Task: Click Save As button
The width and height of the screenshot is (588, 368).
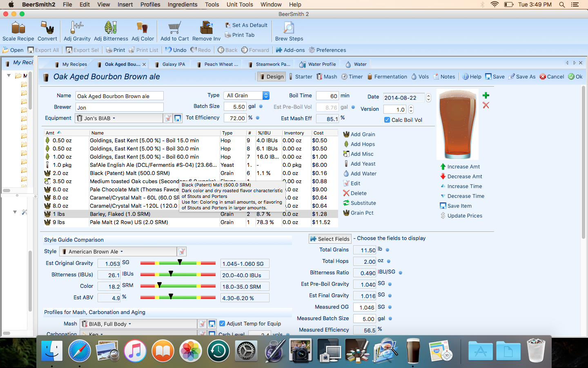Action: tap(522, 76)
